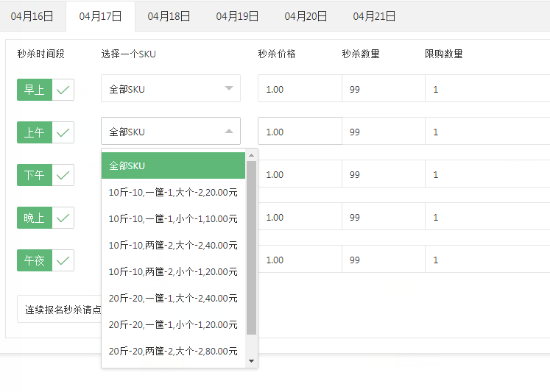Switch to the 04月16日 tab
This screenshot has width=550, height=392.
pos(32,16)
